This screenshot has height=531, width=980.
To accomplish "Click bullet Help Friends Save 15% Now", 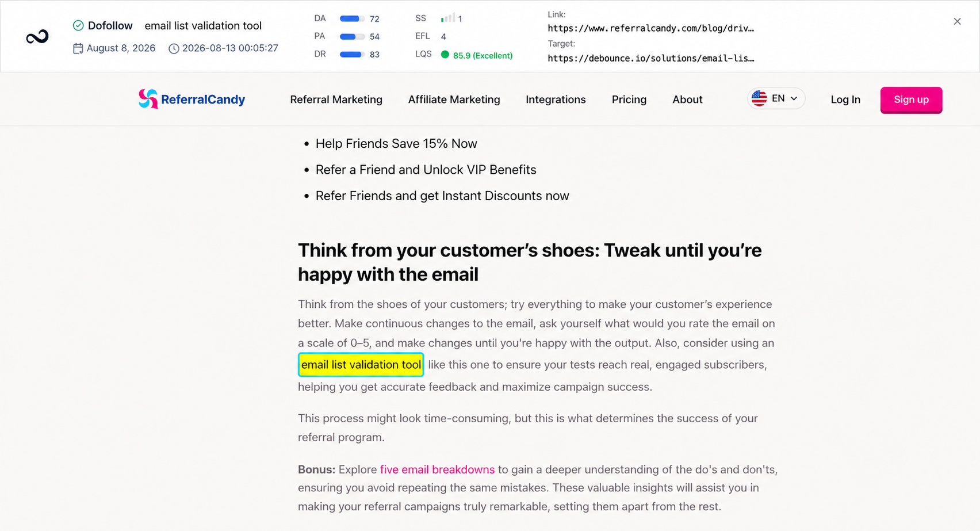I will coord(396,144).
